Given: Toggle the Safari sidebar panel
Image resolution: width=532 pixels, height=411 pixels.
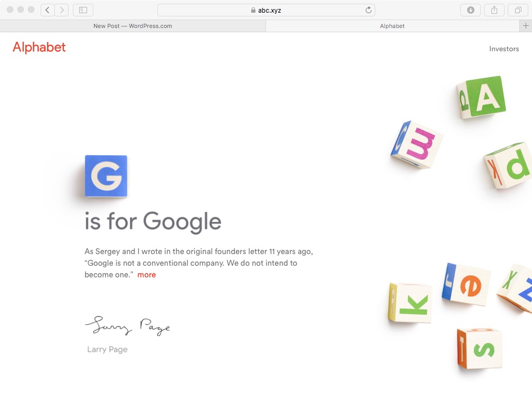Looking at the screenshot, I should point(83,10).
